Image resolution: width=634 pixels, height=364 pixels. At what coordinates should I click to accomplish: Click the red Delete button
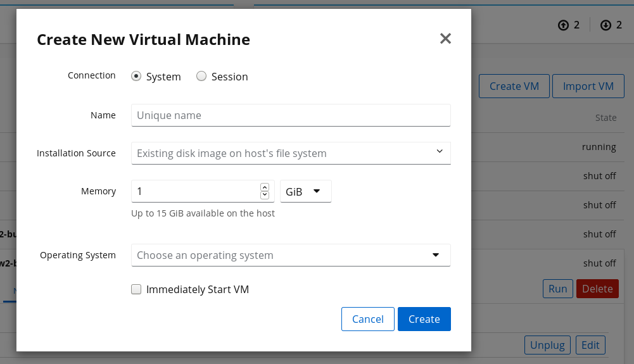[x=597, y=289]
